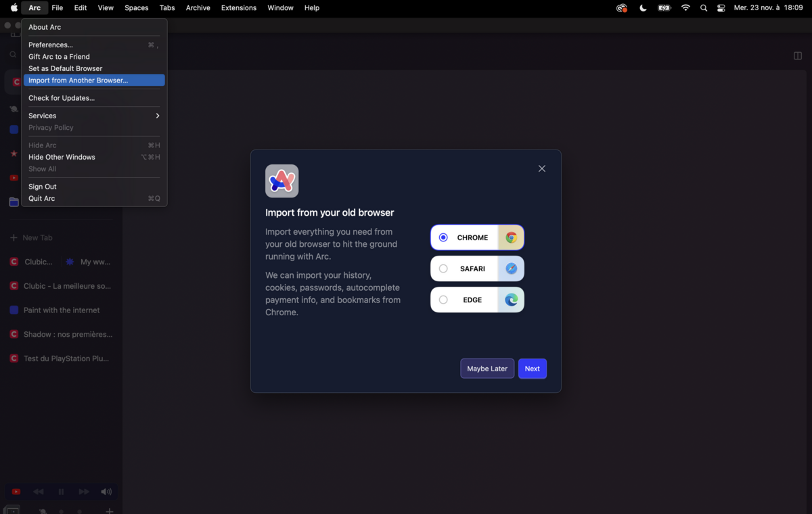
Task: Click the battery status icon
Action: [x=664, y=8]
